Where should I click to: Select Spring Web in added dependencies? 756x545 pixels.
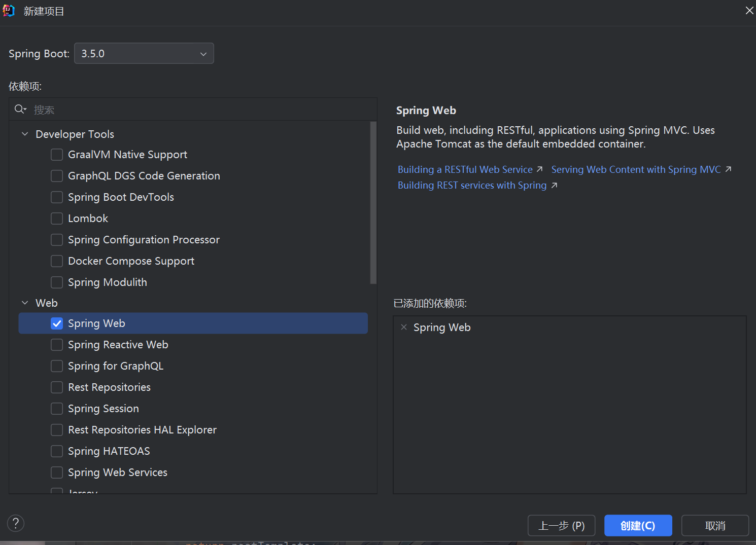point(442,328)
